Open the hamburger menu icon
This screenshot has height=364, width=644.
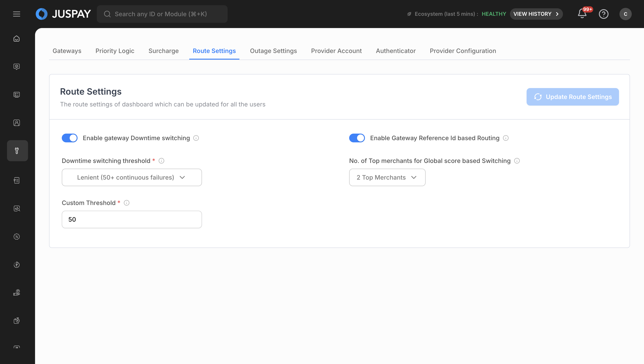click(16, 14)
